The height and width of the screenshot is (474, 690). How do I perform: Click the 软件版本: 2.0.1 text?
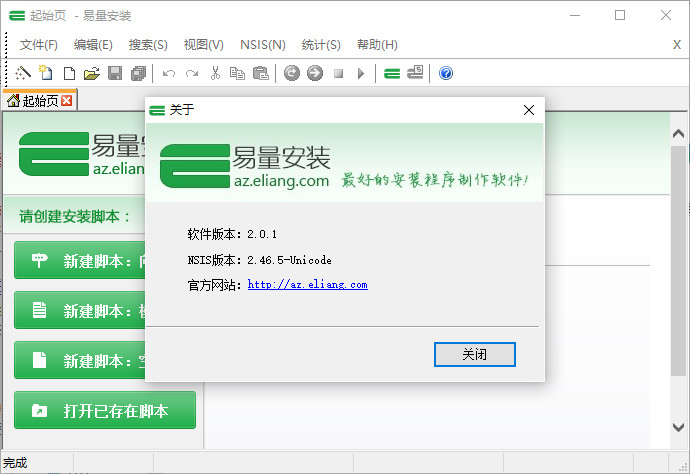point(232,234)
